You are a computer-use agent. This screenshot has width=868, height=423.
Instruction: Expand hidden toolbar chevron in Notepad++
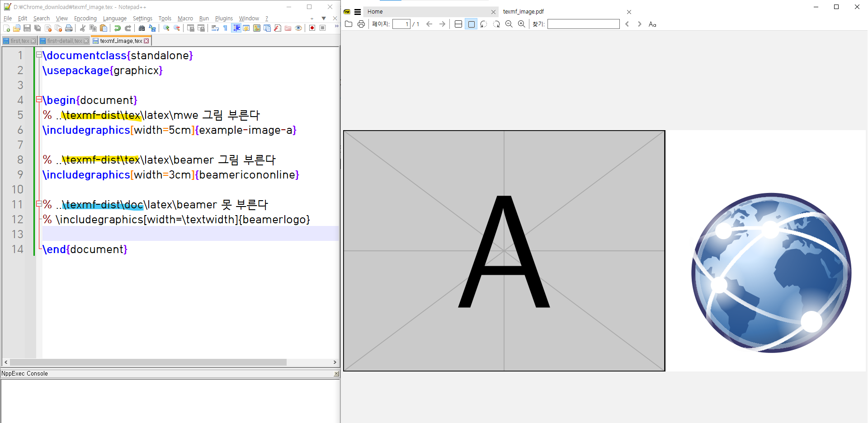336,27
